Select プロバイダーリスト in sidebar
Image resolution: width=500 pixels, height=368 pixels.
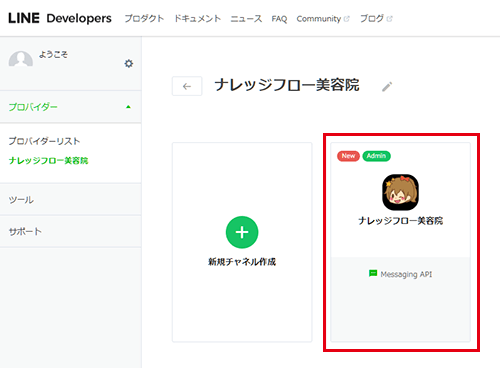click(x=44, y=141)
